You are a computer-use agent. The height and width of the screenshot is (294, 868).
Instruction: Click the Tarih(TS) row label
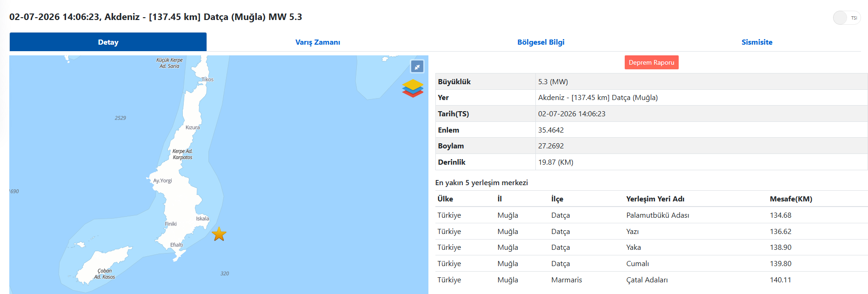453,114
